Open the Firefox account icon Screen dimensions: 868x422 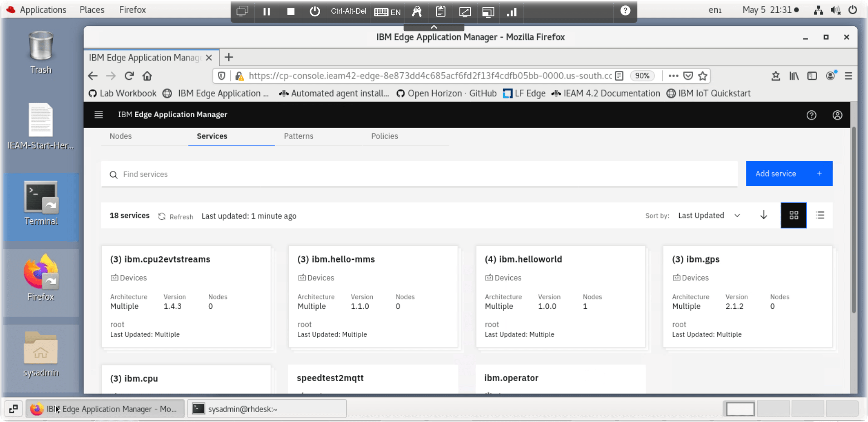[x=831, y=75]
